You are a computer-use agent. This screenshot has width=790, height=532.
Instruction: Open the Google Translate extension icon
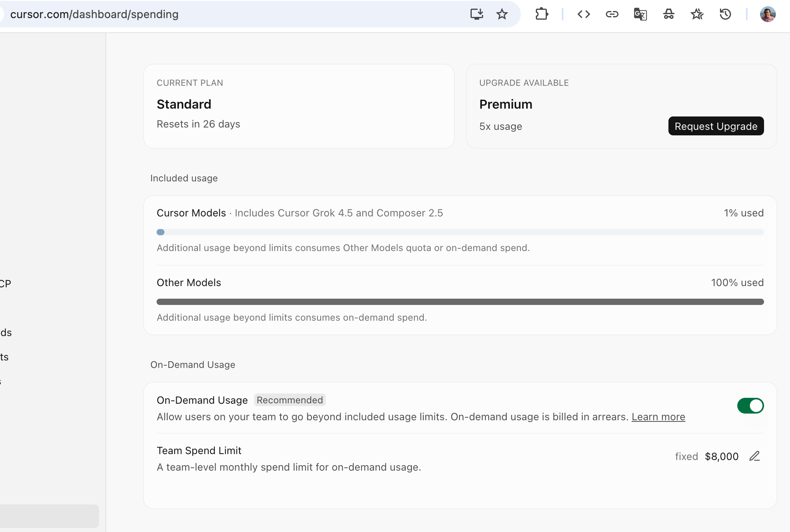[640, 14]
